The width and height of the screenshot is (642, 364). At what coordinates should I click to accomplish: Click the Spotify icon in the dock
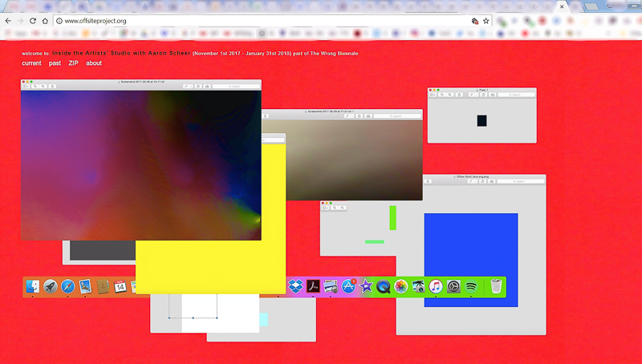(x=471, y=286)
